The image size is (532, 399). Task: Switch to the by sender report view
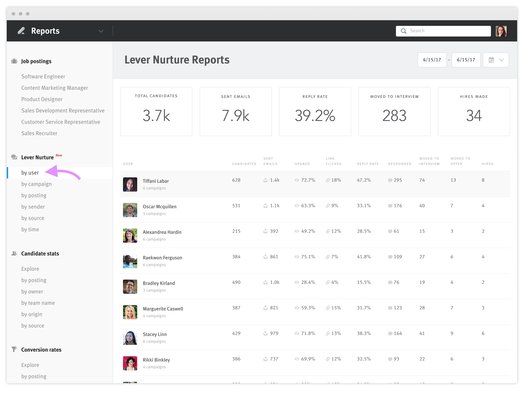[33, 207]
